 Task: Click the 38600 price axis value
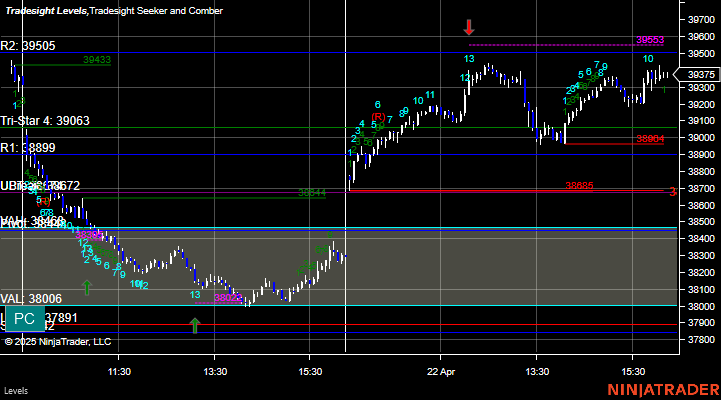pos(701,206)
